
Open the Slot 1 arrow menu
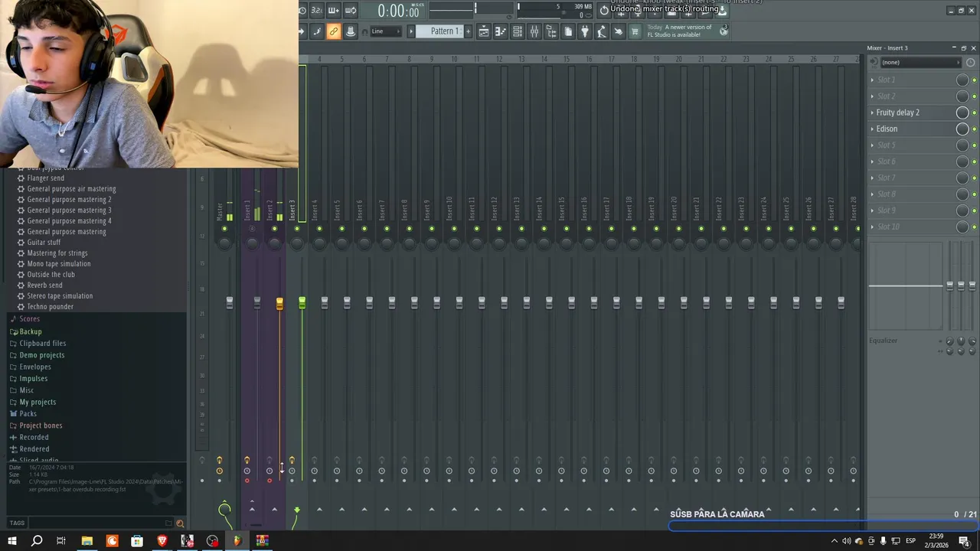tap(872, 80)
